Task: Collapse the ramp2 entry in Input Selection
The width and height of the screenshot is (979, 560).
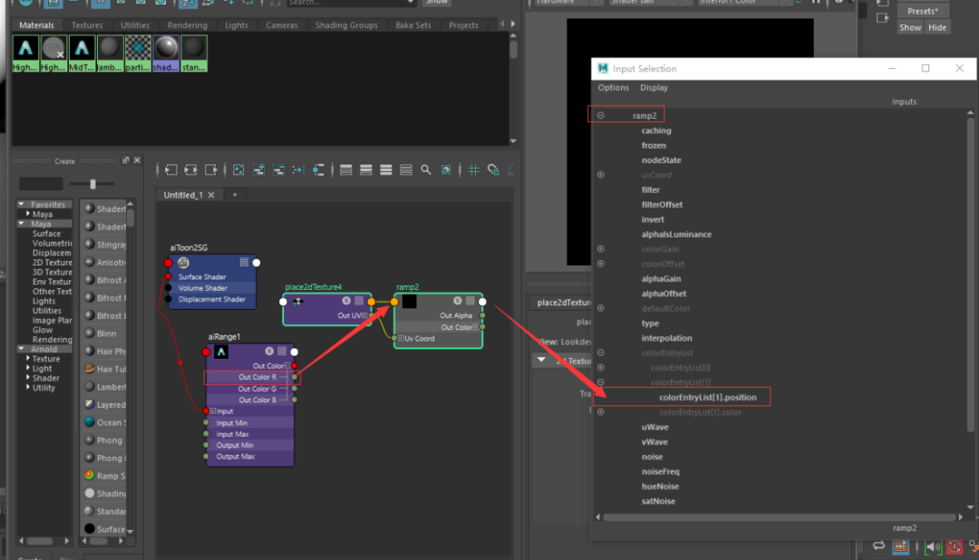Action: [x=601, y=115]
